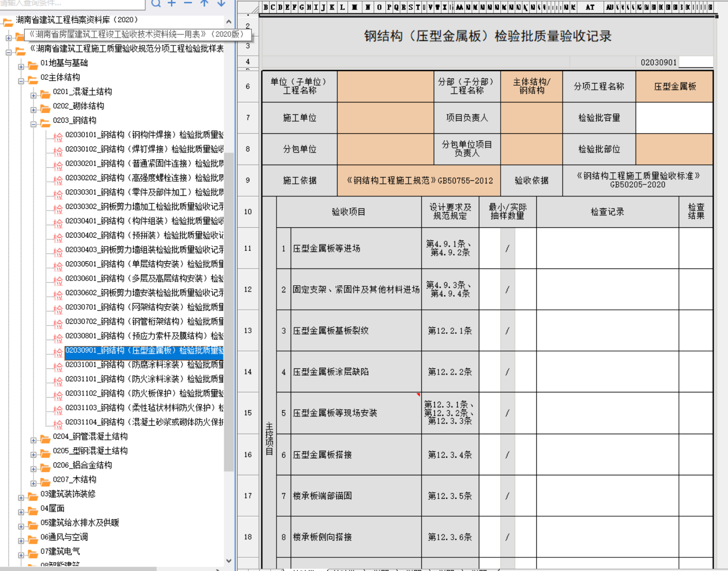Open 02030402_钢结构（预拼装）tree item
The image size is (728, 571).
(144, 235)
